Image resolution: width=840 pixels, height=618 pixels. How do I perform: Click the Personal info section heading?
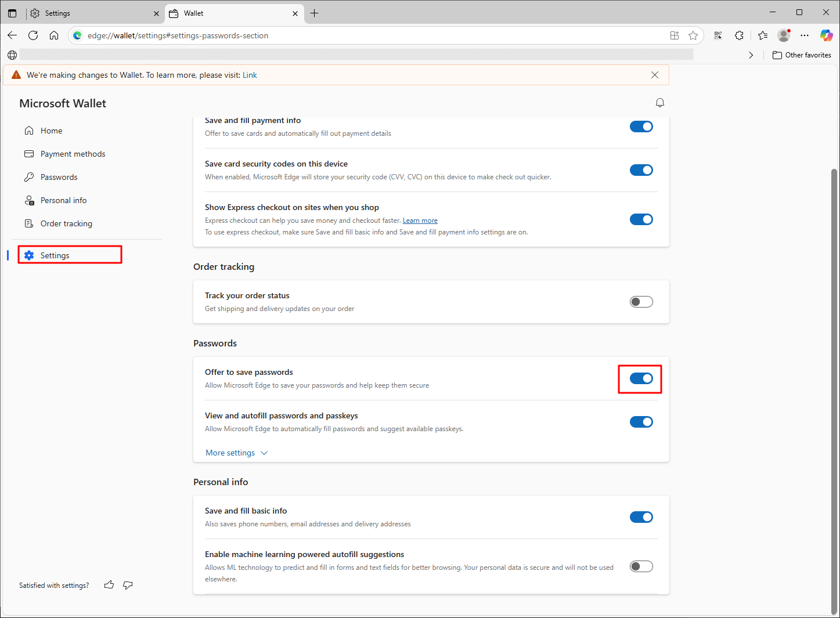[221, 482]
